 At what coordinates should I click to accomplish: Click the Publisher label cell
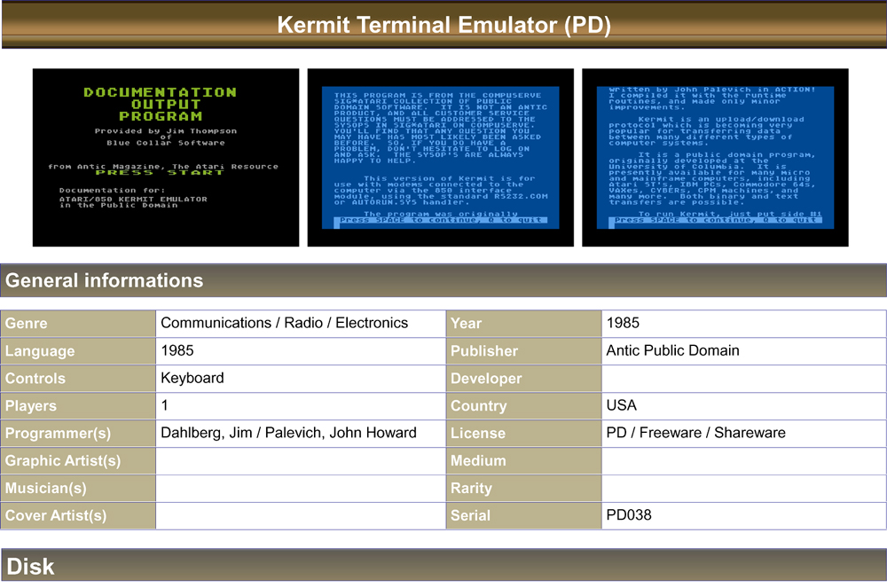click(x=523, y=351)
